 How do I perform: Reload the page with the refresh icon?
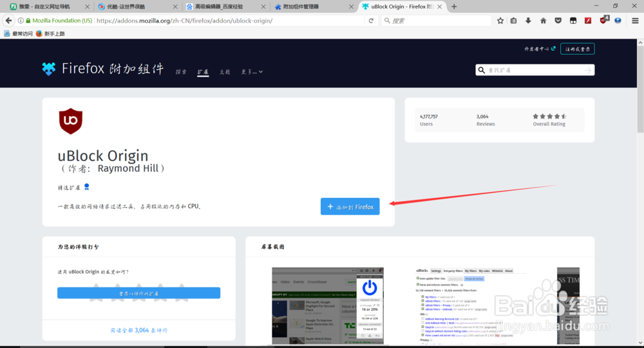tap(371, 21)
